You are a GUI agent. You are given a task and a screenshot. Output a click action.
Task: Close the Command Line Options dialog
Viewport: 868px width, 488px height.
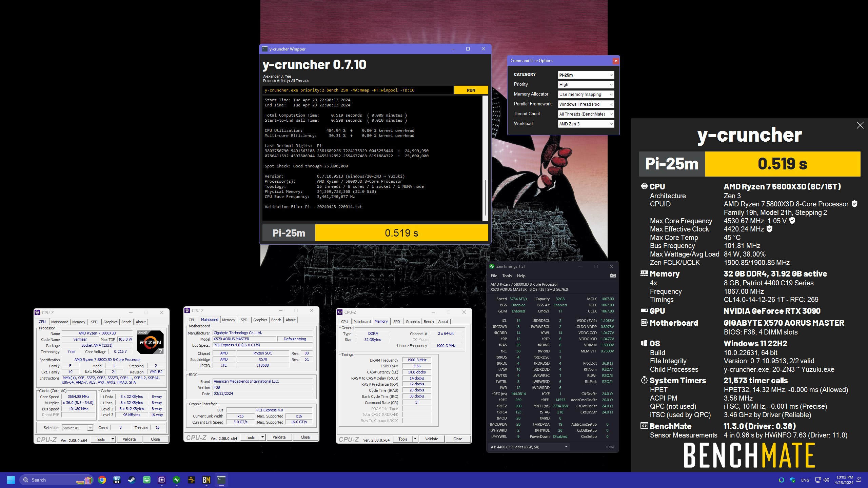[616, 61]
